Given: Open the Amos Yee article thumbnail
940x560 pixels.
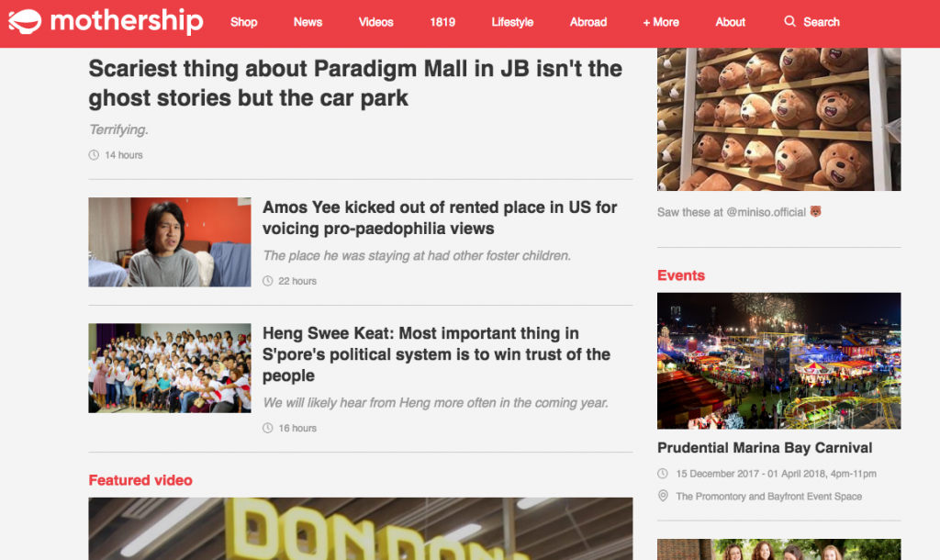Looking at the screenshot, I should tap(170, 242).
